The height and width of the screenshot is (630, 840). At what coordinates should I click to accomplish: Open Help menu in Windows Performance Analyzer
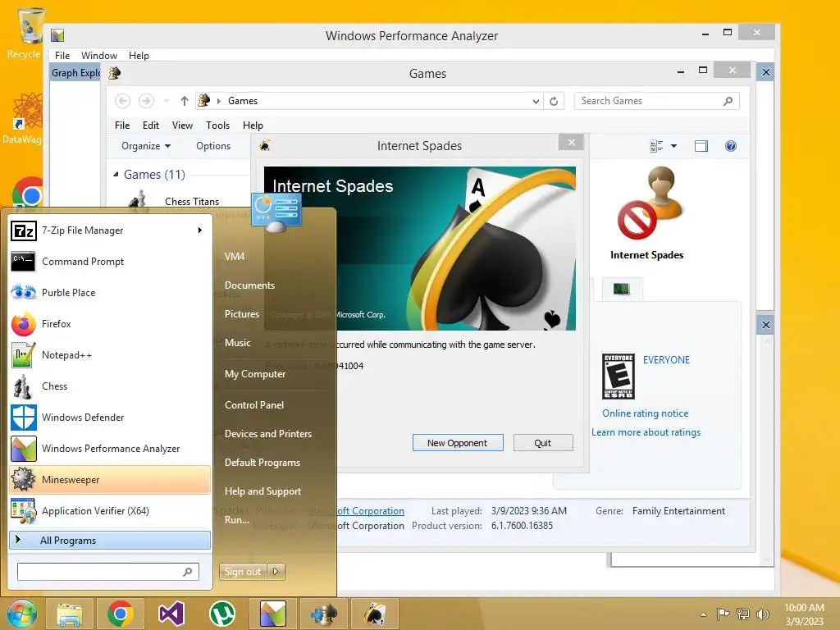[x=139, y=56]
